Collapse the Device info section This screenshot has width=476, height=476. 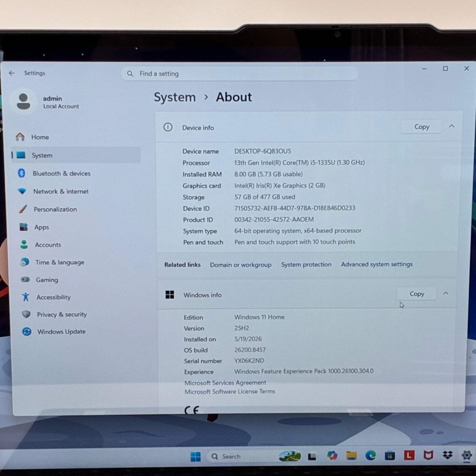tap(452, 126)
